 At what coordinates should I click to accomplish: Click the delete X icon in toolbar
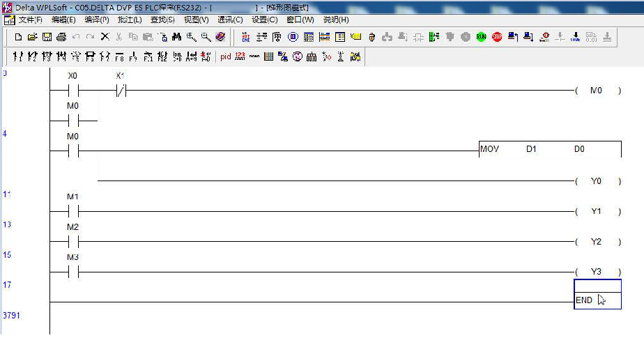pos(105,37)
